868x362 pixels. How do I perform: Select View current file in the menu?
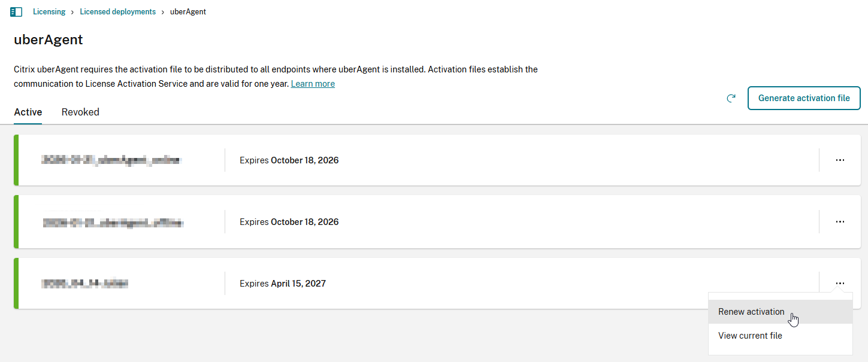[x=750, y=336]
